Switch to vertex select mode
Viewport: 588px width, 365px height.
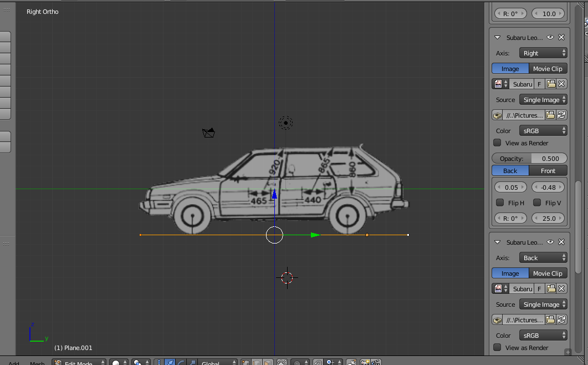(x=246, y=362)
